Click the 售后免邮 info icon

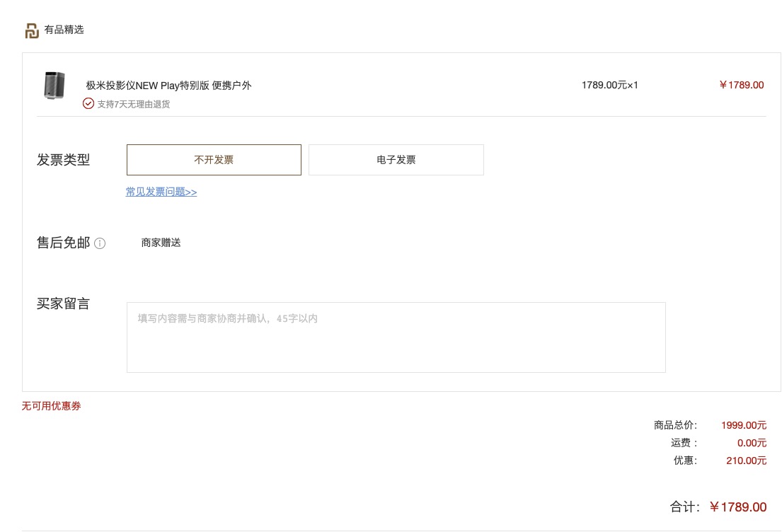[100, 243]
